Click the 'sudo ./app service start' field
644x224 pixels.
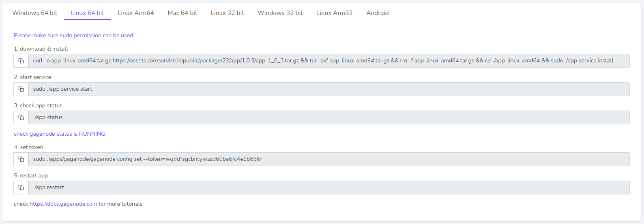[x=329, y=89]
